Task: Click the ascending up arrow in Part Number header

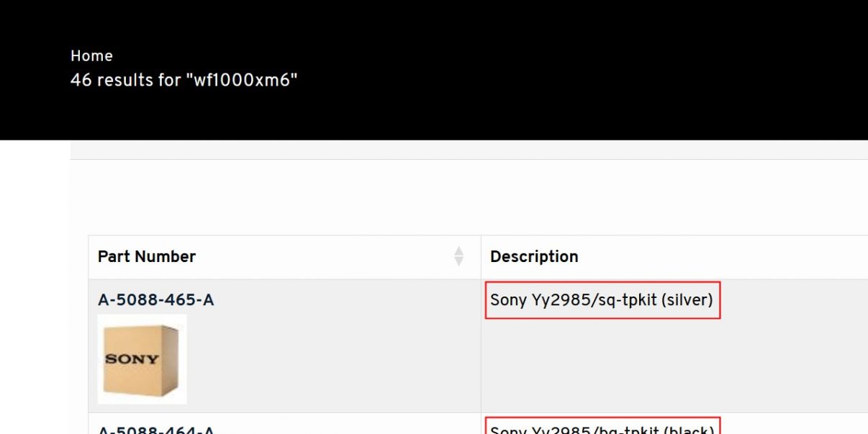Action: [x=458, y=251]
